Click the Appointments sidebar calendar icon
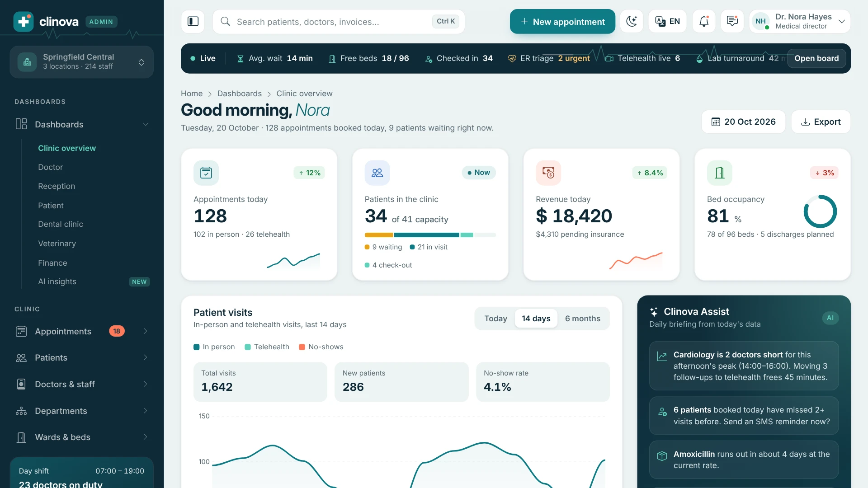The image size is (868, 488). (x=21, y=331)
